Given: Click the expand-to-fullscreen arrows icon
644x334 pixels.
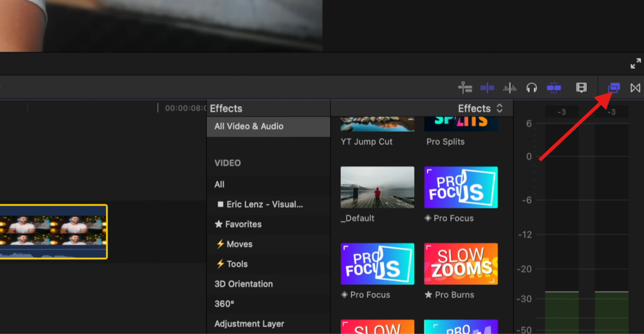Looking at the screenshot, I should [x=636, y=64].
